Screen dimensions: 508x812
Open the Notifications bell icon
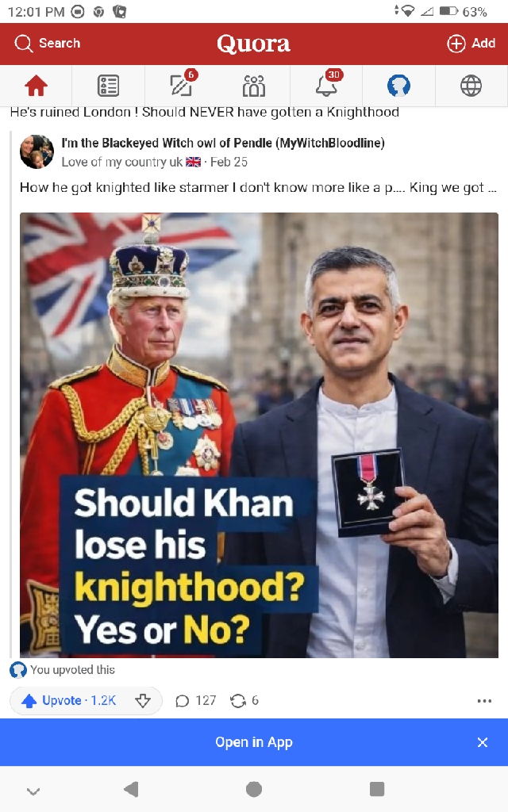(327, 84)
